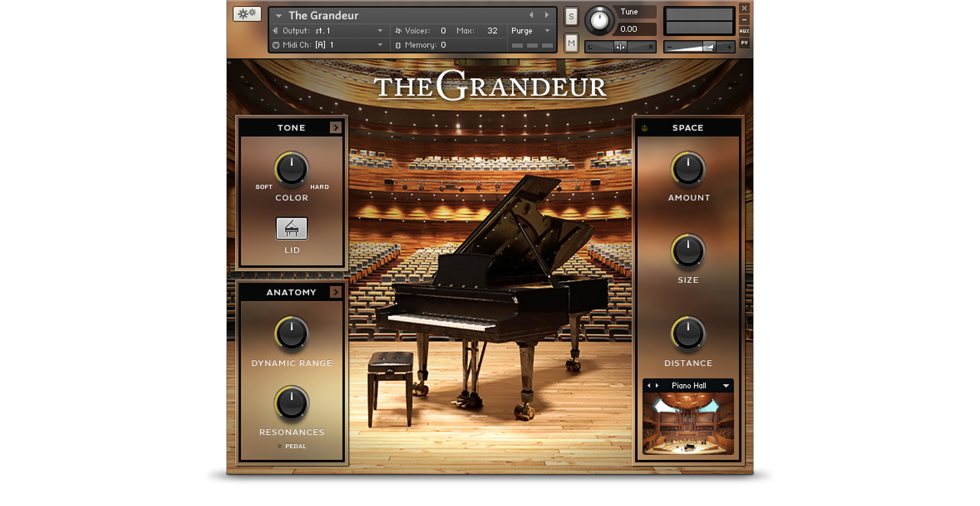Click the SOFT label on Color
Screen dimensions: 980x506
point(264,187)
